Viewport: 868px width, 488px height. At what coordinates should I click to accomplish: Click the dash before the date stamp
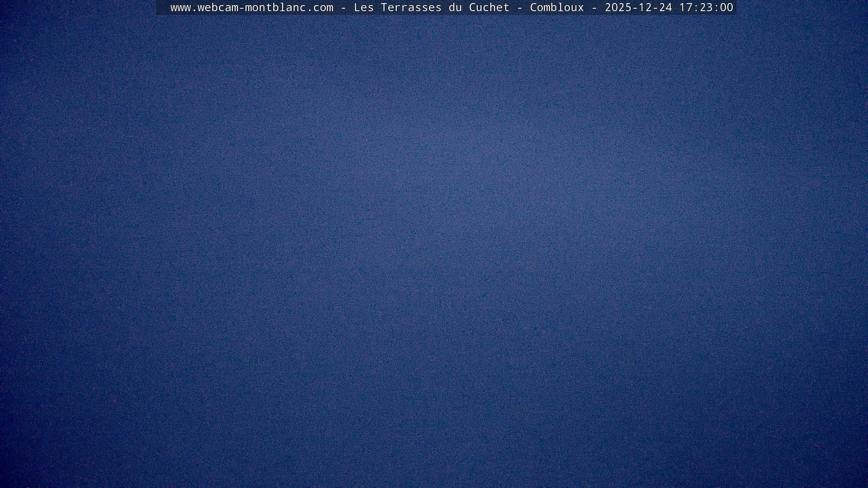594,7
